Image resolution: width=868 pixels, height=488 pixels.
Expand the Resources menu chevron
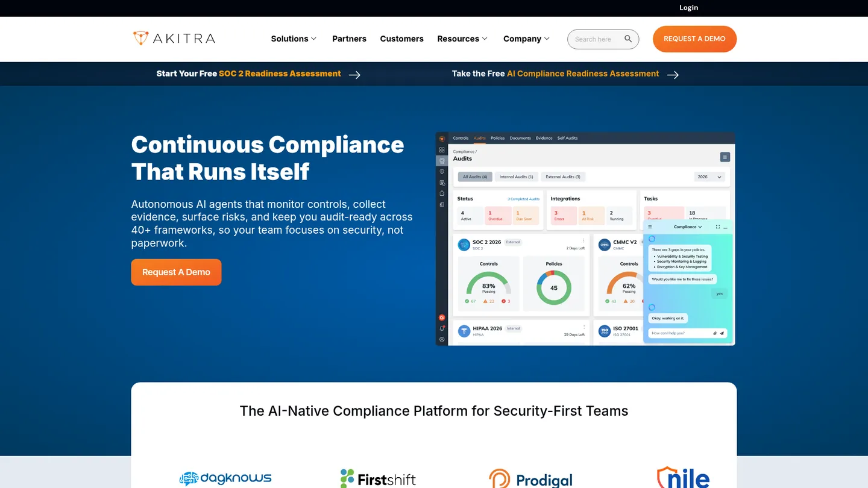485,39
